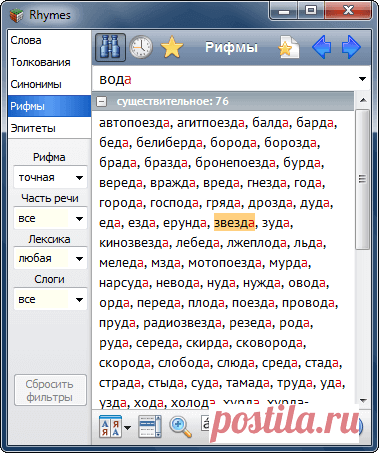Open the Слоги dropdown
The width and height of the screenshot is (379, 453).
click(x=50, y=299)
